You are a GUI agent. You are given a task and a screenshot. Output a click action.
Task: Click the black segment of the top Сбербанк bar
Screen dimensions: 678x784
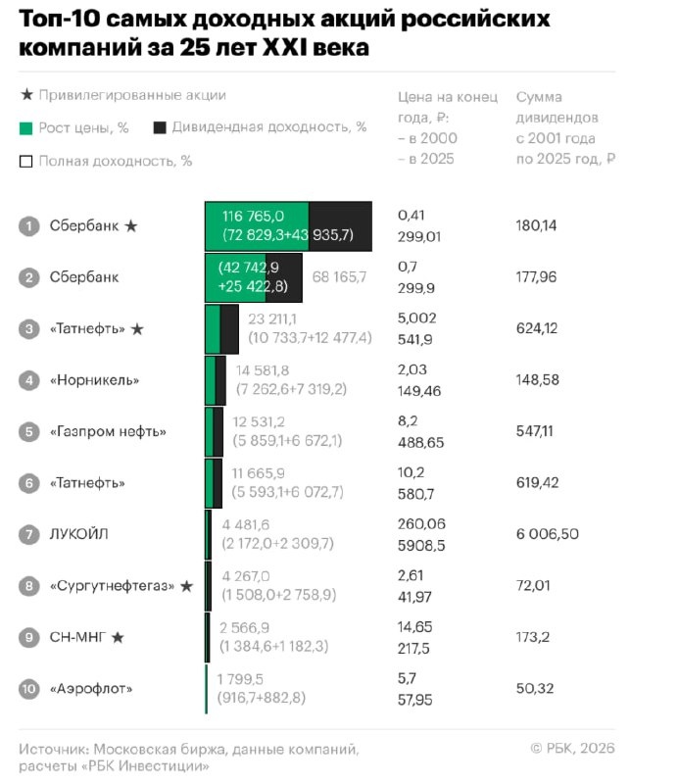tap(341, 225)
